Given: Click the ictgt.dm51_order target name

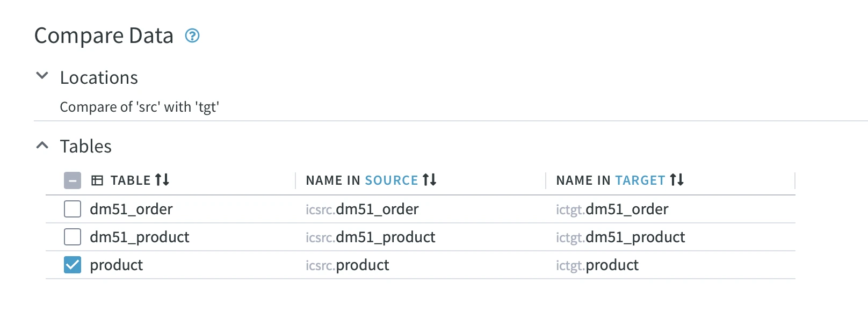Looking at the screenshot, I should (612, 209).
